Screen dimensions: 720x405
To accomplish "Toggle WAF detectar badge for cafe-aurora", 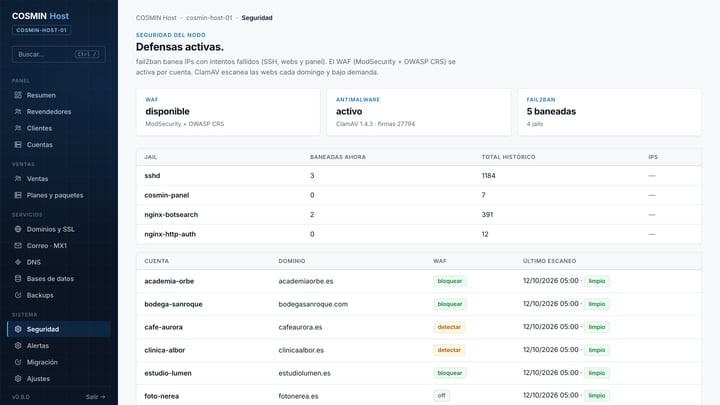I will (449, 327).
